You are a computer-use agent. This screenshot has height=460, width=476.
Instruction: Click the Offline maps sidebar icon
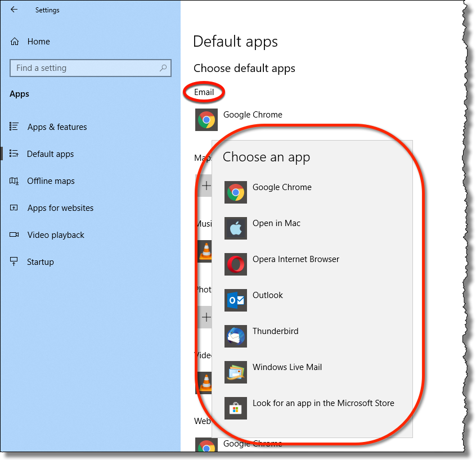pyautogui.click(x=14, y=181)
